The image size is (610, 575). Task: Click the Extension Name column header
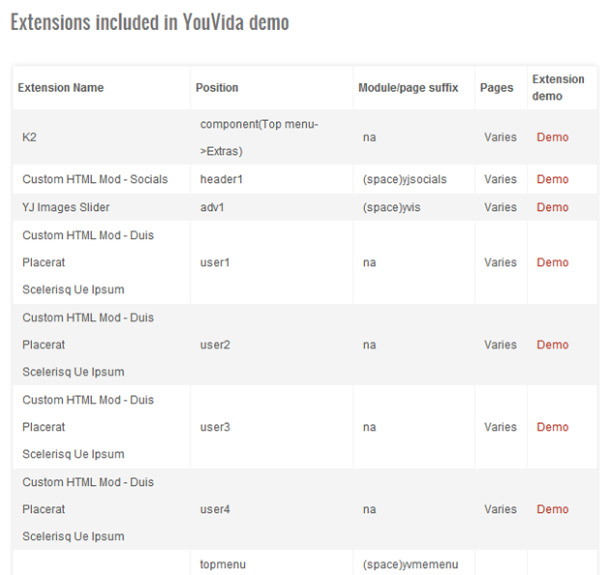click(61, 88)
